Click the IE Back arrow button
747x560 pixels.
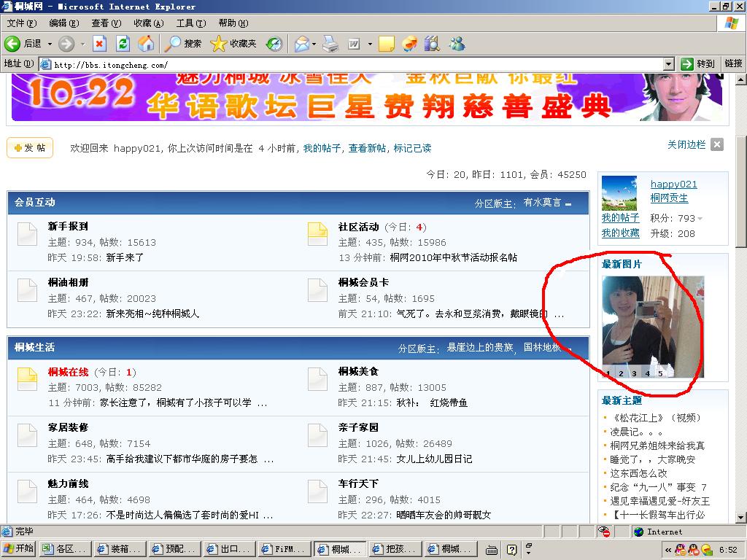pyautogui.click(x=12, y=44)
